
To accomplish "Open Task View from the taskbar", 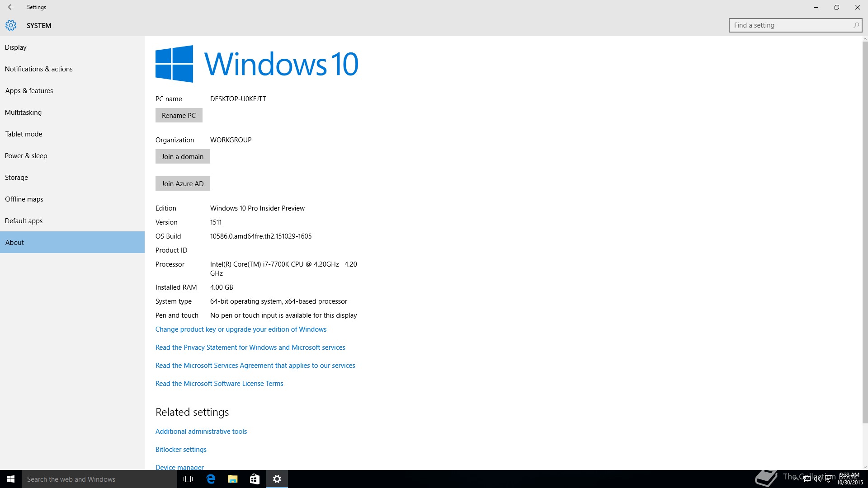I will [x=188, y=479].
